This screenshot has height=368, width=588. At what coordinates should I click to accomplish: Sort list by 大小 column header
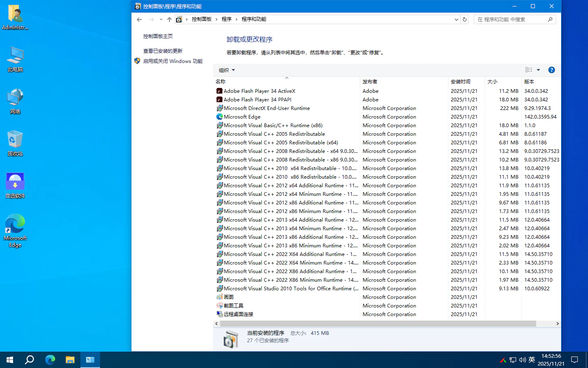click(492, 82)
